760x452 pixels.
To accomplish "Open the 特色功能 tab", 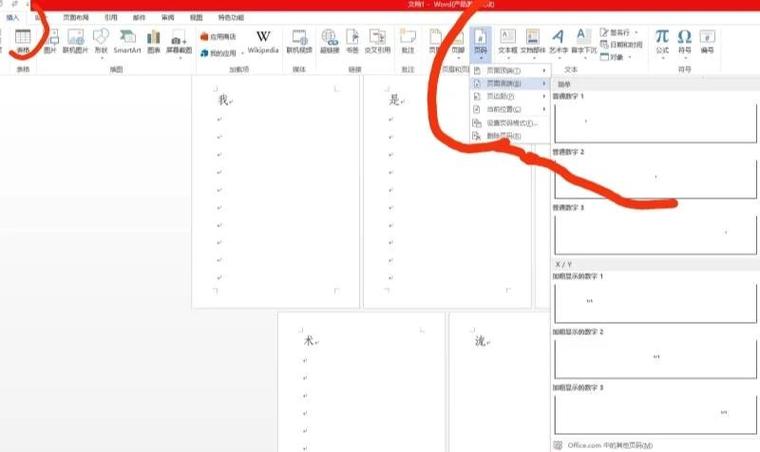I will tap(231, 17).
